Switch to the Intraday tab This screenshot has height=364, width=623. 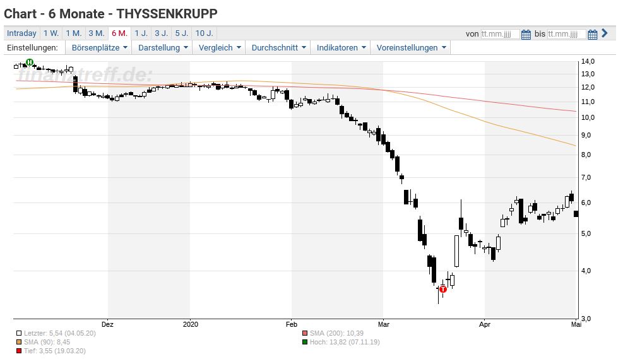click(x=22, y=33)
